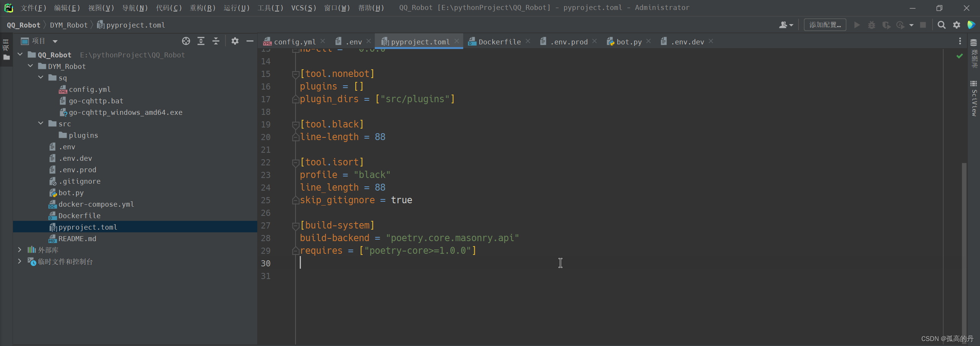Click pyproject.toml breadcrumb

pos(131,25)
